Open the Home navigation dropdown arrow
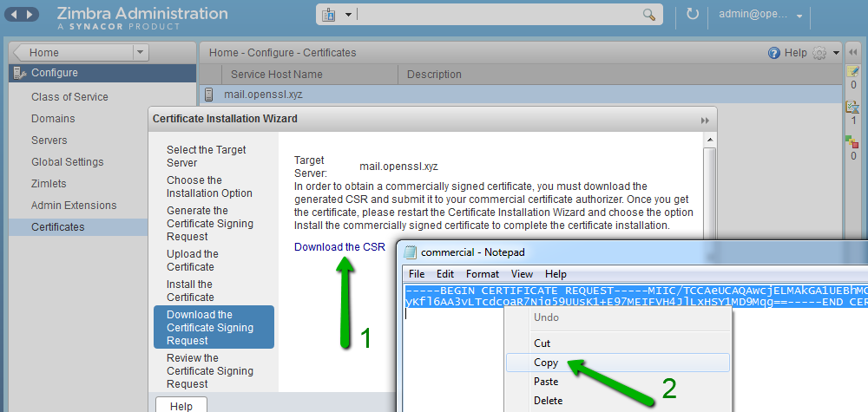The image size is (868, 412). [141, 53]
